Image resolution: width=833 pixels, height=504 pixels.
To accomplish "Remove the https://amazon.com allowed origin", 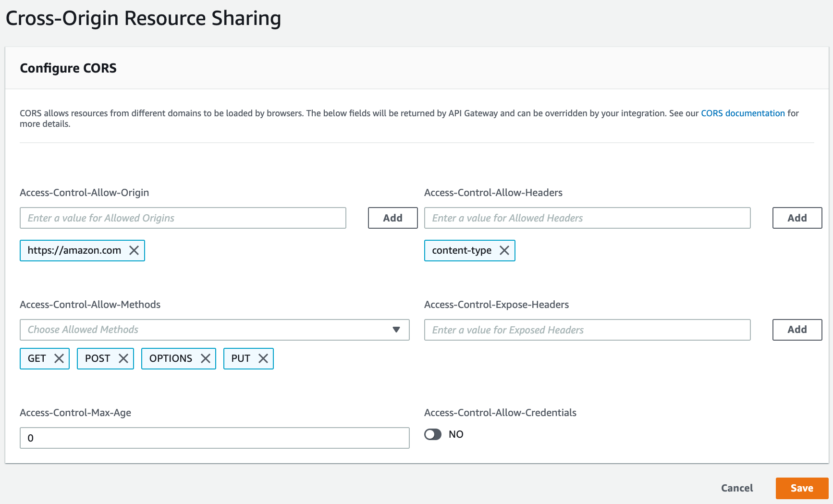I will [x=135, y=250].
